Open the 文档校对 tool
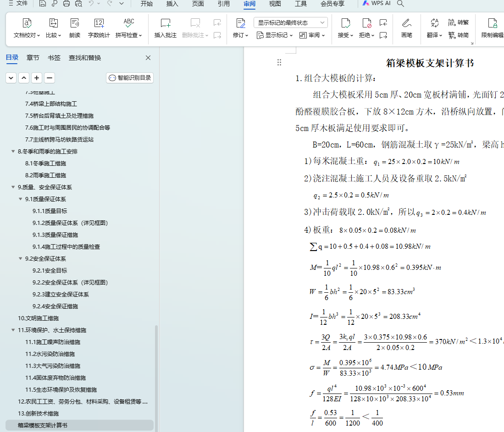 pyautogui.click(x=27, y=28)
